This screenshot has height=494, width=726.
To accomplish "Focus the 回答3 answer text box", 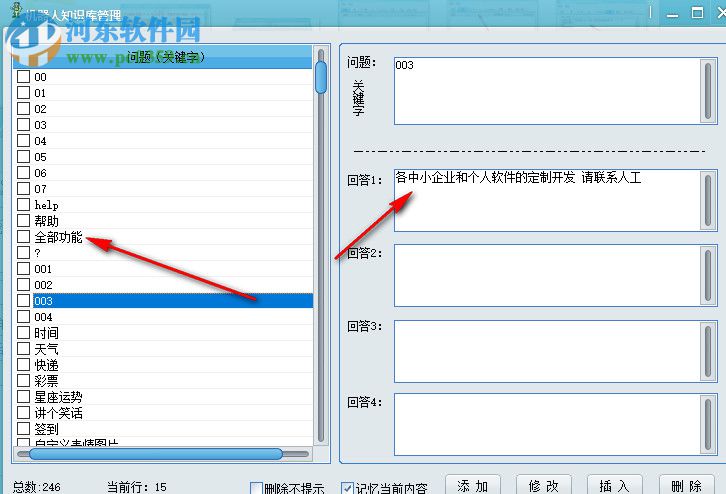I will (547, 351).
